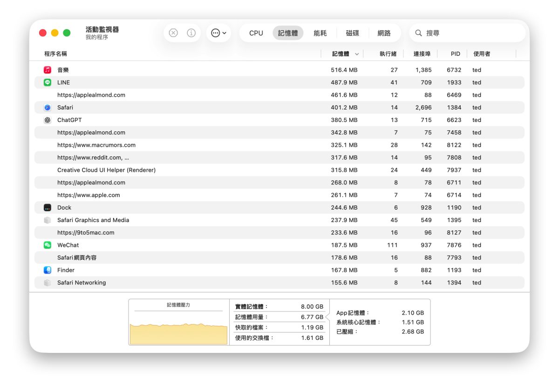
Task: Click the 2,696 ports value for Safari
Action: 423,108
